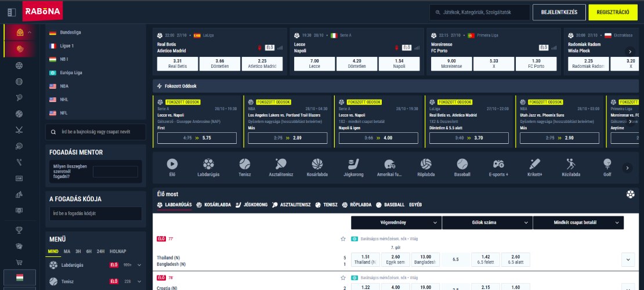Select Tenisz in the sports carousel
The image size is (644, 290).
(245, 168)
